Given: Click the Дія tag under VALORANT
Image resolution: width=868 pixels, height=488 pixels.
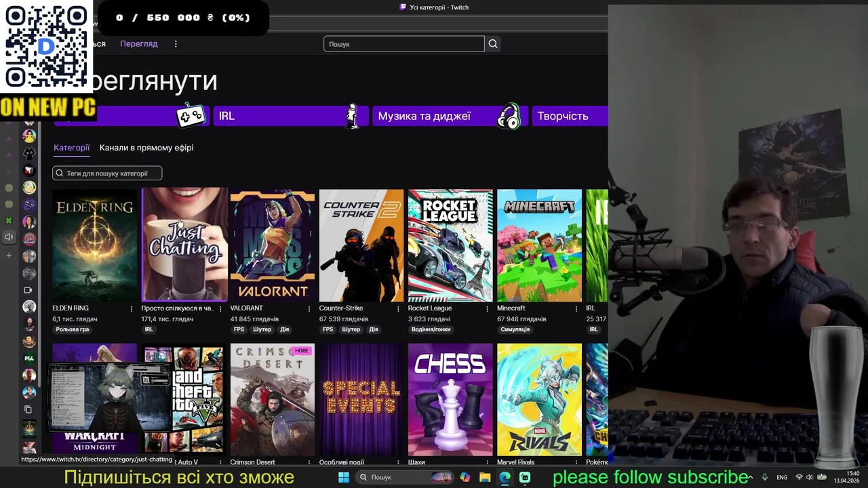Looking at the screenshot, I should [x=284, y=330].
